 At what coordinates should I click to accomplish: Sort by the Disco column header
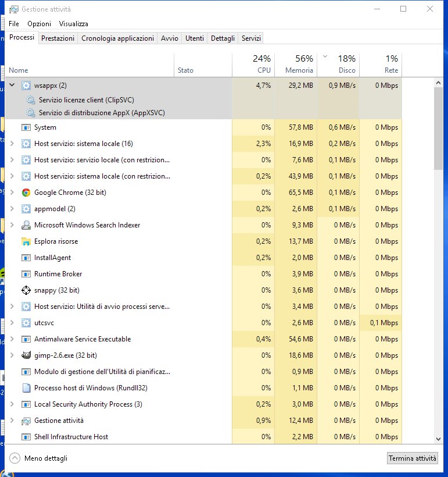(339, 65)
